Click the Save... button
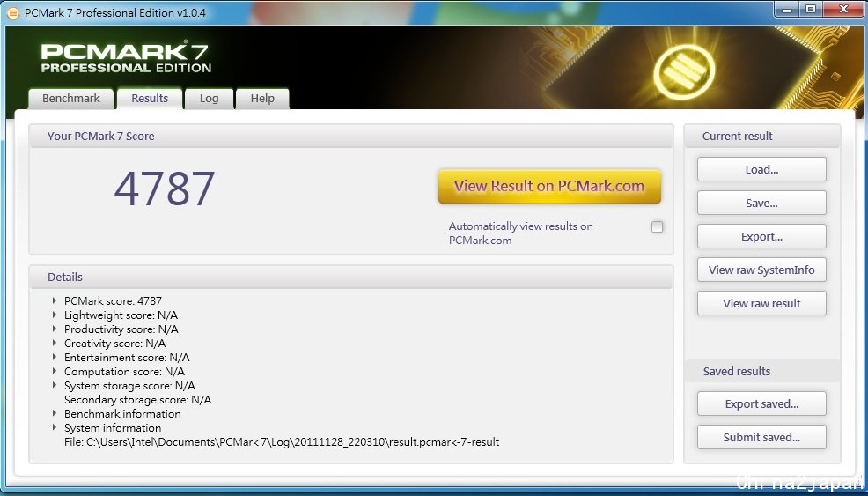 coord(761,203)
